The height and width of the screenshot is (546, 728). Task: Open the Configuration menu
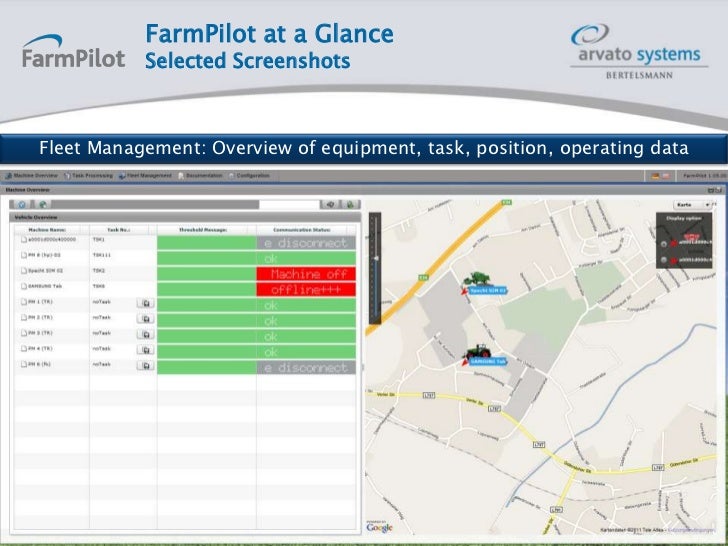(249, 176)
